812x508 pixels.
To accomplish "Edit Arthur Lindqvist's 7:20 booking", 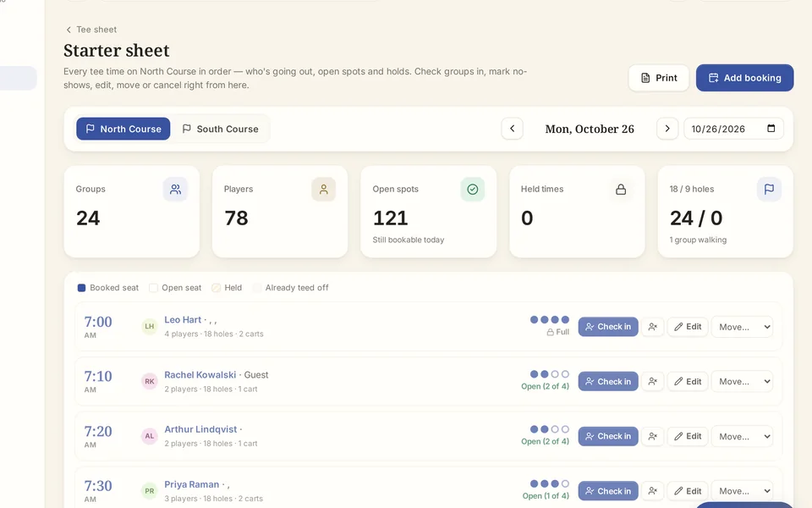I will [687, 437].
